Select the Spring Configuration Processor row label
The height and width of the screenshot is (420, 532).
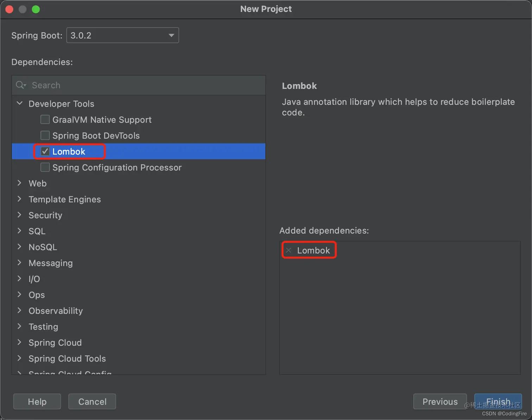coord(117,168)
